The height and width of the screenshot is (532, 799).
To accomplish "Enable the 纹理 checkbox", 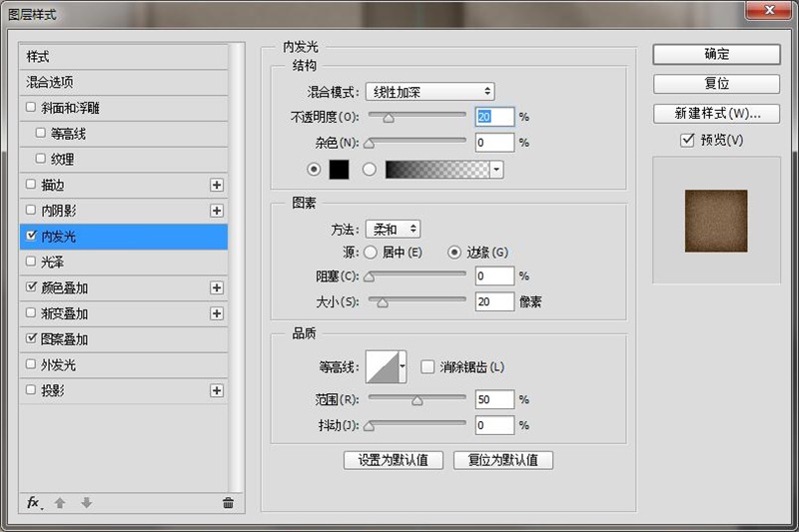I will (41, 159).
